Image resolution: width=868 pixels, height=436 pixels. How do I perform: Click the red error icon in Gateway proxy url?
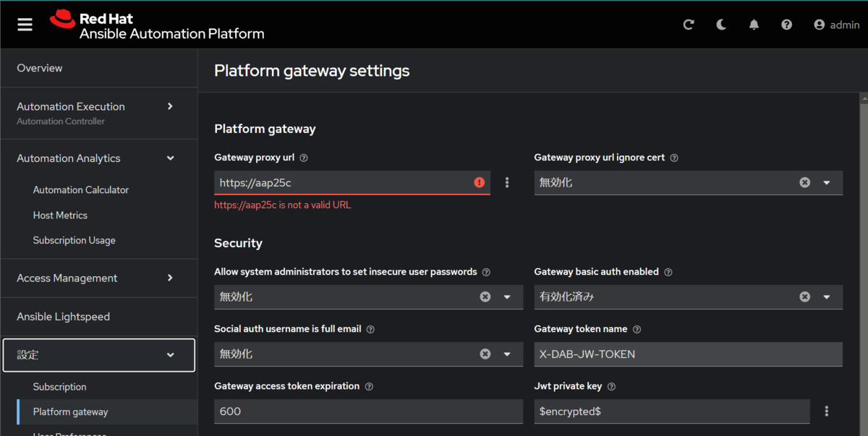pyautogui.click(x=479, y=183)
